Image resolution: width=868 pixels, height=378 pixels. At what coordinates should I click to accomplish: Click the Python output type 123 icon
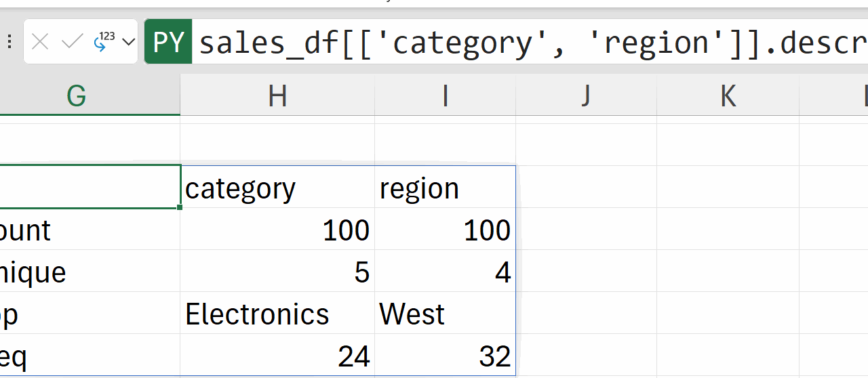104,42
